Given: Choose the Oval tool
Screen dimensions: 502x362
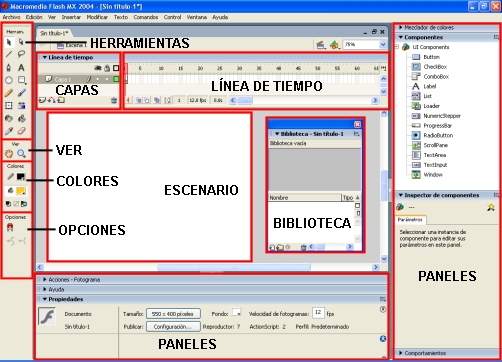Looking at the screenshot, I should pyautogui.click(x=9, y=80).
